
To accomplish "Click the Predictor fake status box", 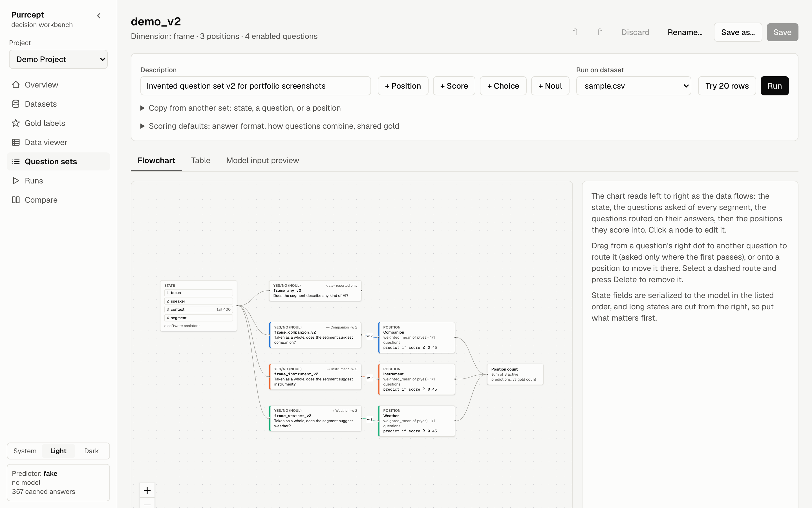I will pos(58,483).
